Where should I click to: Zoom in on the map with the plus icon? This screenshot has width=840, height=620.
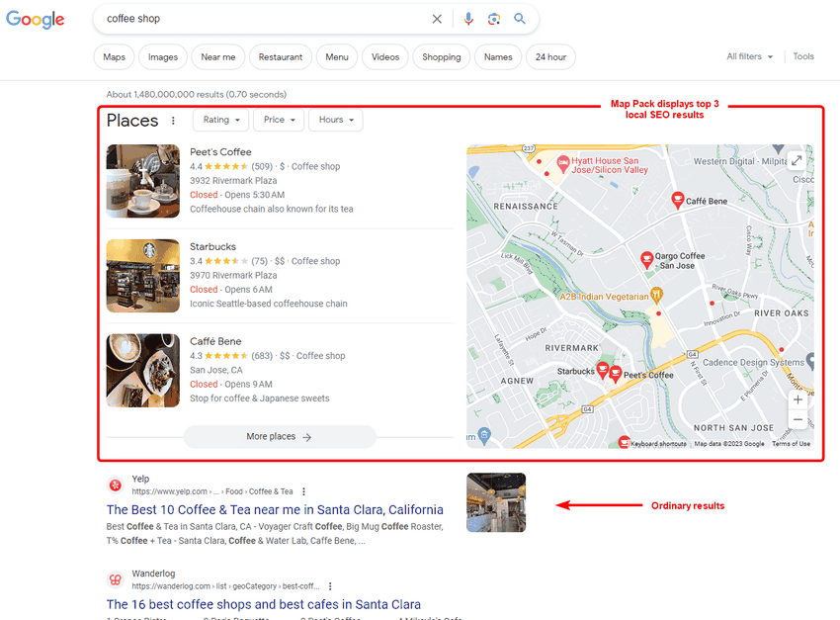pyautogui.click(x=798, y=399)
